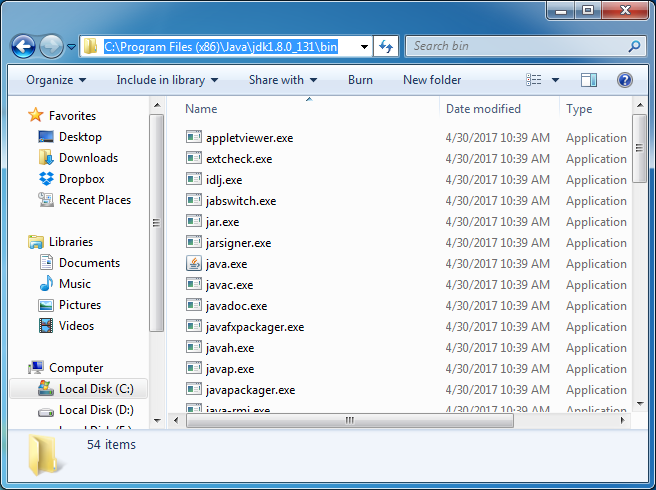Select appletviewer.exe file icon
Image resolution: width=656 pixels, height=490 pixels.
(x=194, y=137)
